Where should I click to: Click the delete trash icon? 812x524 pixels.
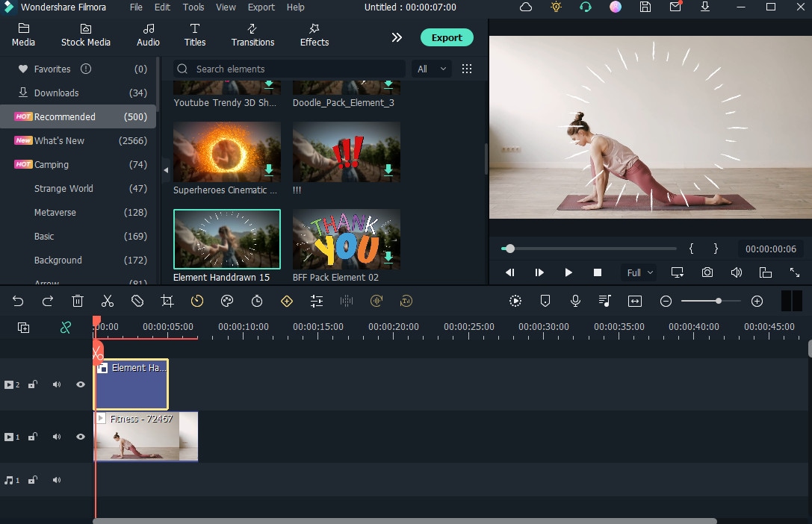[x=78, y=301]
